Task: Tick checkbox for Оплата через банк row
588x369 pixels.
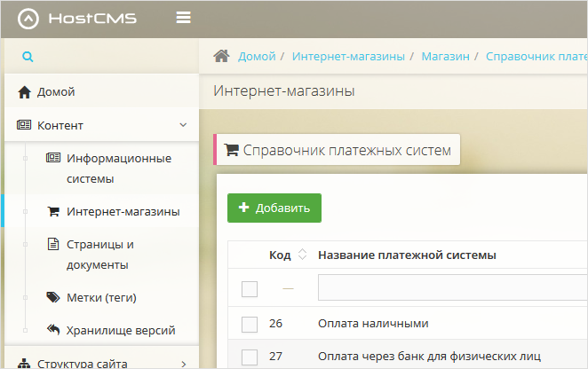Action: pyautogui.click(x=250, y=357)
